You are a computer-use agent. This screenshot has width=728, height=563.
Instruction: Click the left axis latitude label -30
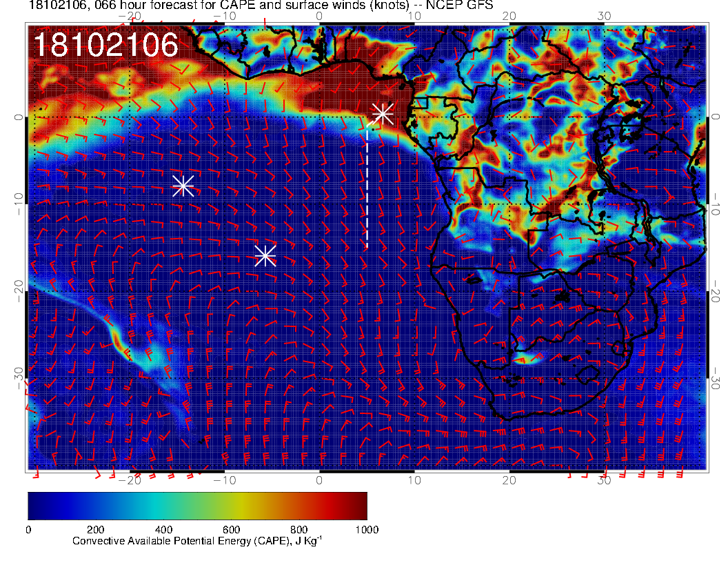click(x=18, y=378)
